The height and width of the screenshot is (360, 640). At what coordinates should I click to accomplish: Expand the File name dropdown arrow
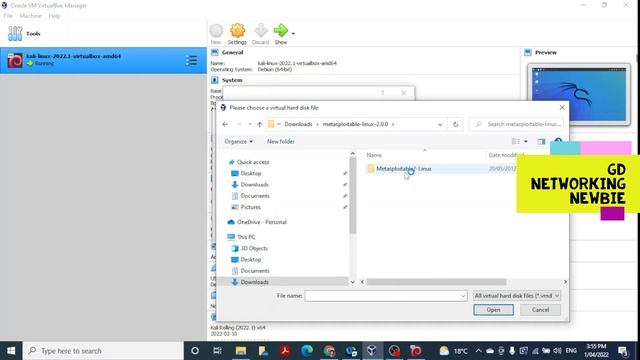tap(463, 296)
